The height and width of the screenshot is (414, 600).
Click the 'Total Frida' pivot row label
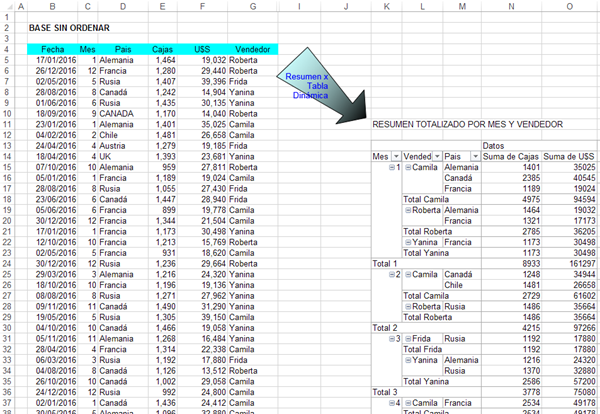[x=422, y=349]
